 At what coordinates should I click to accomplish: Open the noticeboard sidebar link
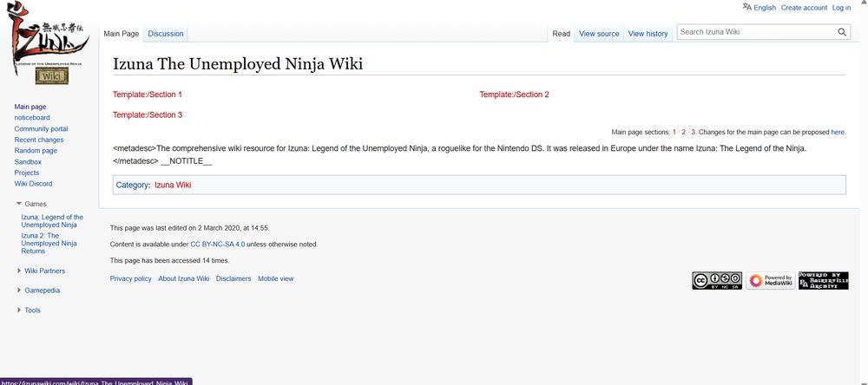tap(32, 117)
